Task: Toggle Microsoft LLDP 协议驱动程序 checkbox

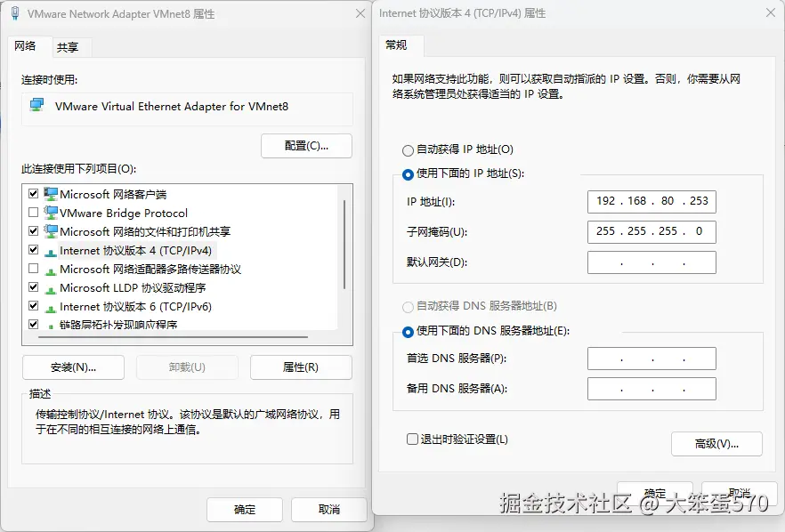Action: coord(34,286)
